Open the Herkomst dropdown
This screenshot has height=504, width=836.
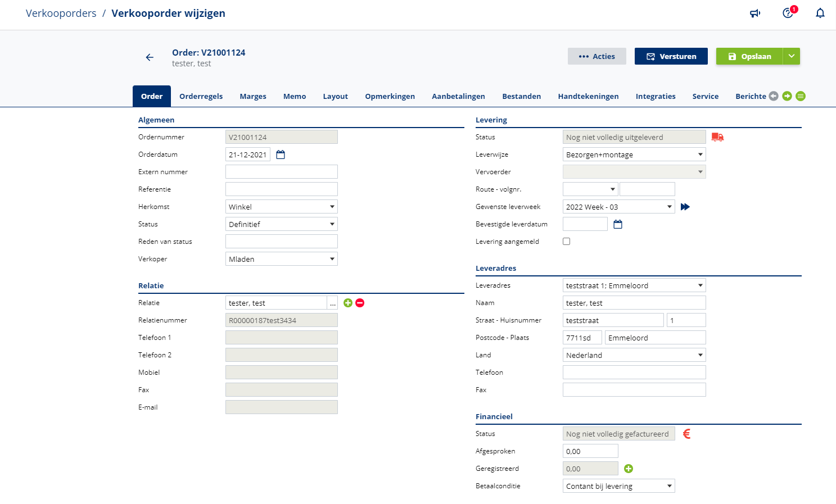[x=281, y=207]
